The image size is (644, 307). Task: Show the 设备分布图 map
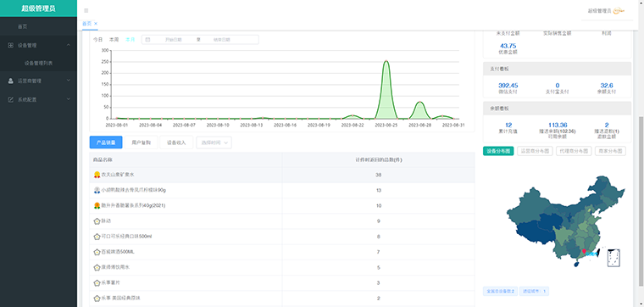[x=498, y=151]
